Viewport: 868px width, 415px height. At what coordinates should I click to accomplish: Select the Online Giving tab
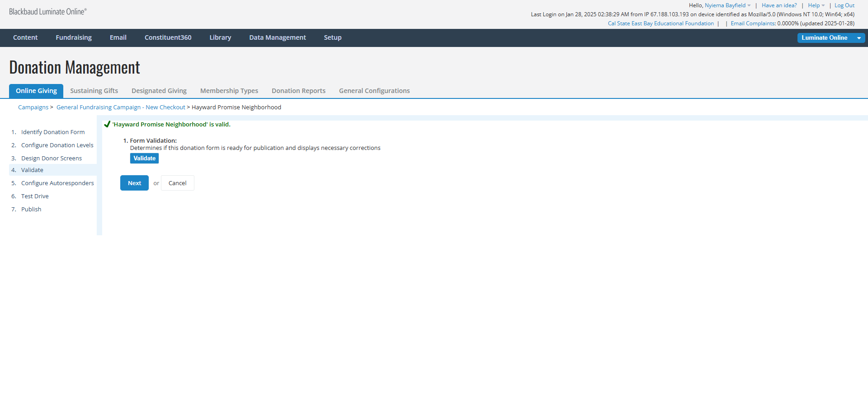tap(36, 91)
